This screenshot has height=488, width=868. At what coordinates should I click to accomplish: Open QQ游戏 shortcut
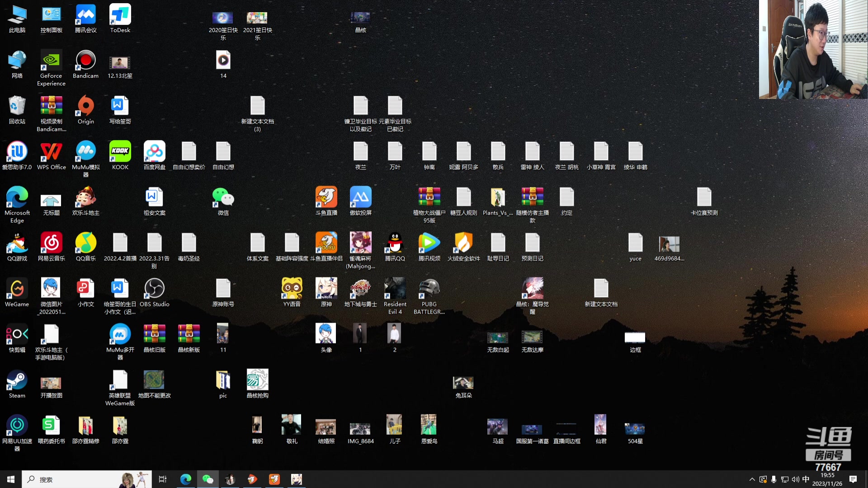click(x=17, y=247)
